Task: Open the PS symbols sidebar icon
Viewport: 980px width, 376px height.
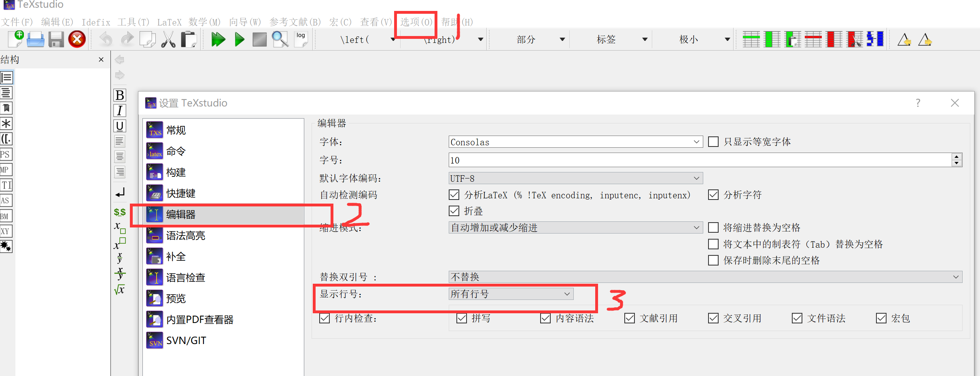Action: pos(6,154)
